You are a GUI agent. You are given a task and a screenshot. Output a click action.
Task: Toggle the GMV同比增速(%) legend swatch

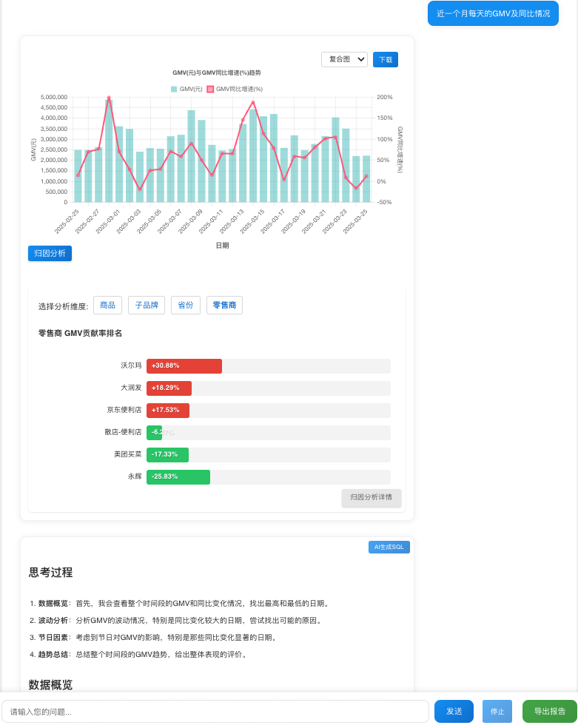click(210, 89)
